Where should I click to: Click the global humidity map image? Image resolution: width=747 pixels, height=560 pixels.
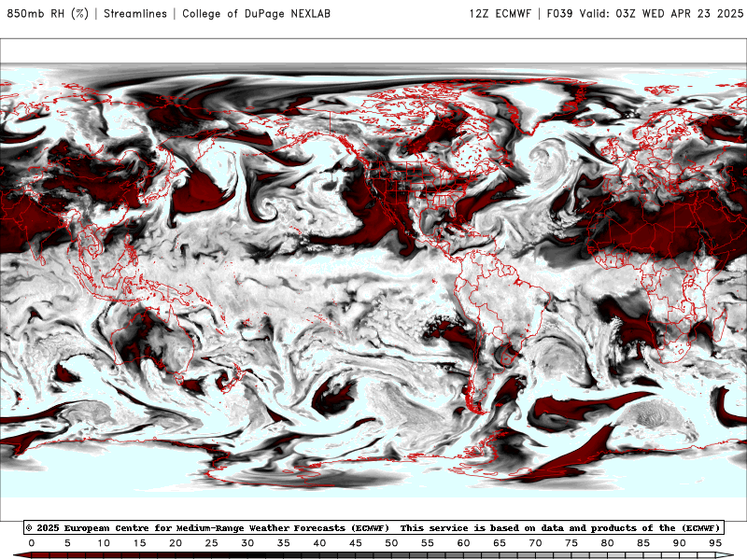click(373, 280)
